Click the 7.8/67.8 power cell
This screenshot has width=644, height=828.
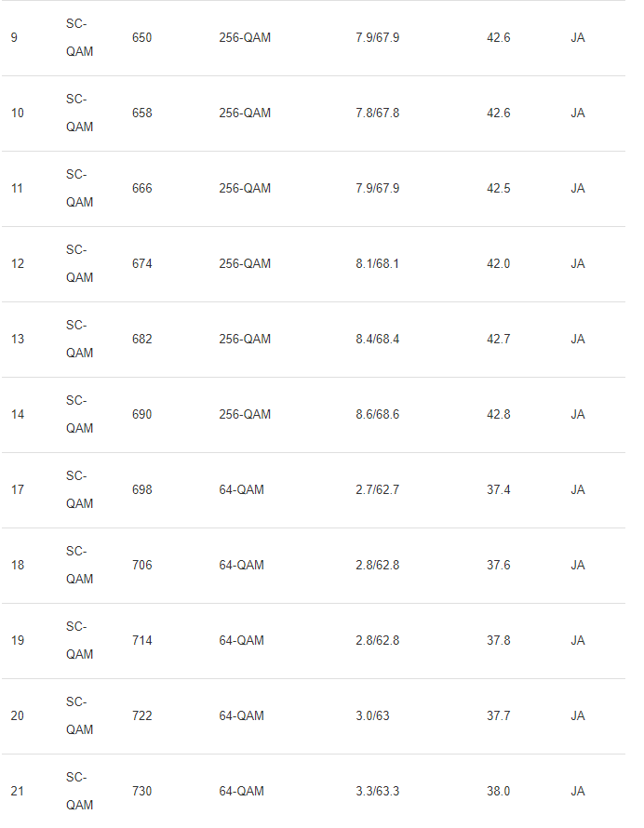(377, 114)
